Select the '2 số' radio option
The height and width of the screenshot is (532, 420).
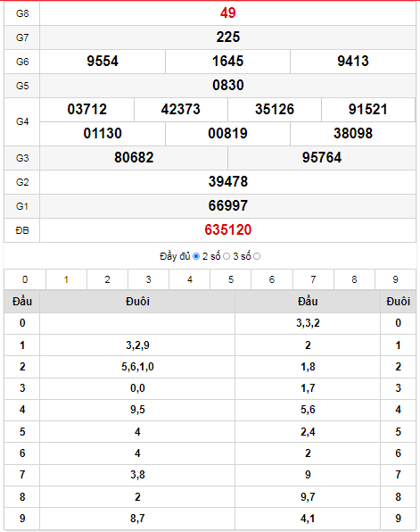226,256
